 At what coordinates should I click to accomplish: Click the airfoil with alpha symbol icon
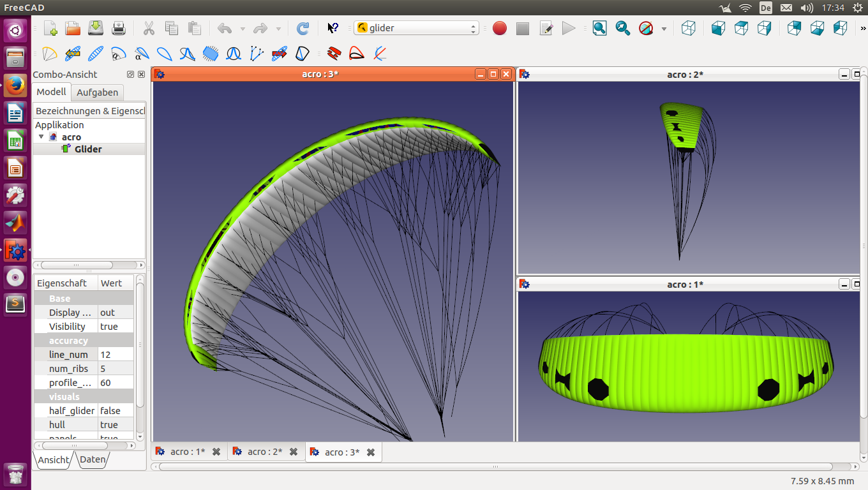click(142, 54)
